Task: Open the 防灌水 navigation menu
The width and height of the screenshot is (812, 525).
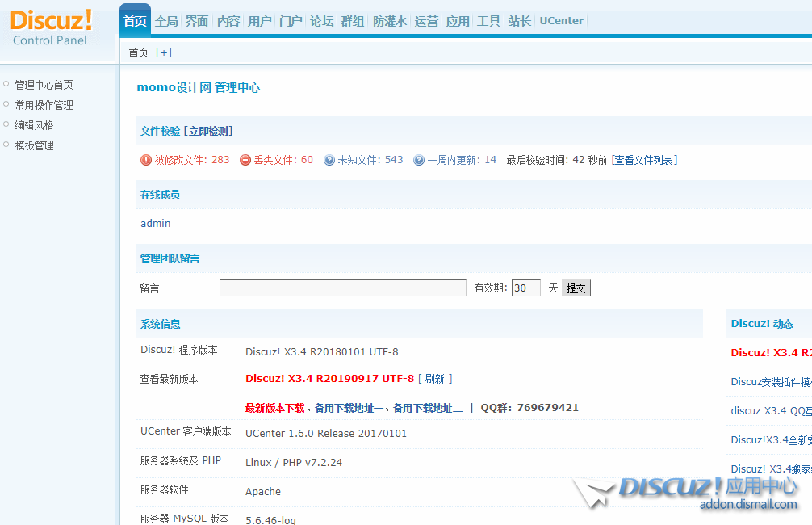Action: (390, 21)
